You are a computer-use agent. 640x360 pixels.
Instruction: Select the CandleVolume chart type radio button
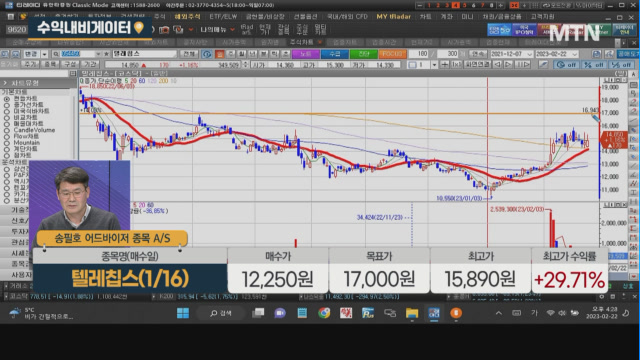pos(7,130)
